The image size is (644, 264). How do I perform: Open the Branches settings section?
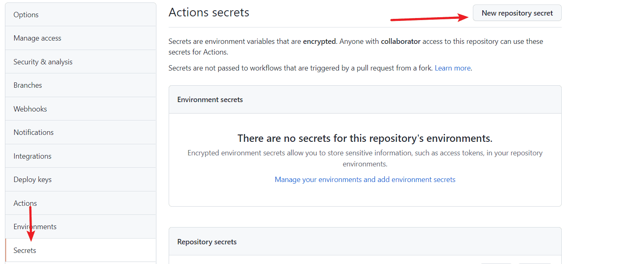tap(27, 85)
